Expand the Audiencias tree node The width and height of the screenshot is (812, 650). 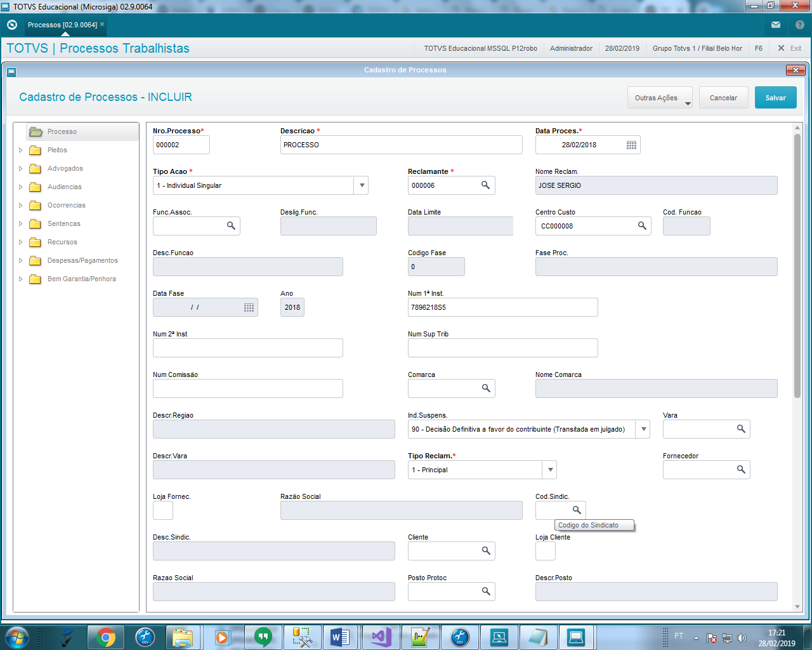(x=20, y=187)
